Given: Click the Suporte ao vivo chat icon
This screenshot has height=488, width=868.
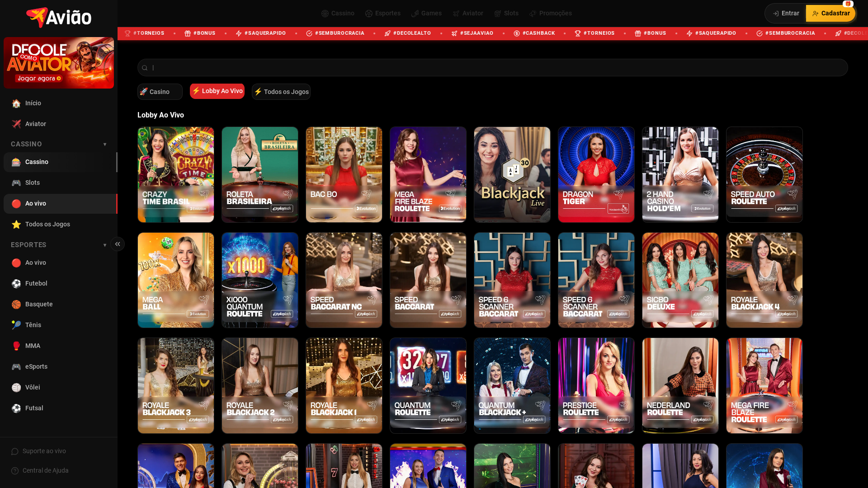Looking at the screenshot, I should click(15, 451).
